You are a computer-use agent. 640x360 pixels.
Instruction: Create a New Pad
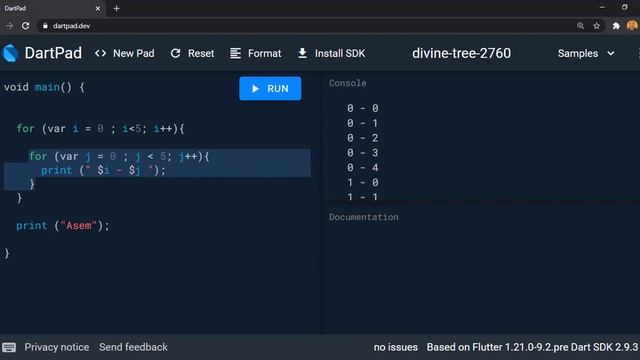coord(124,53)
